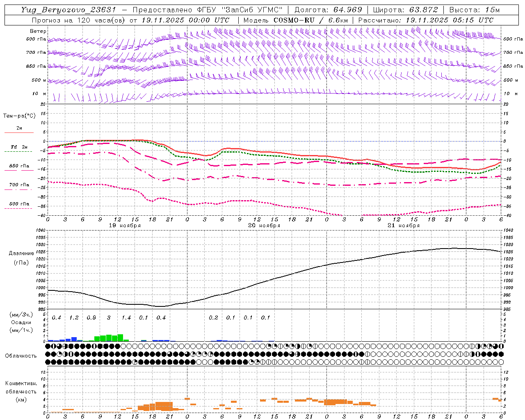Click '850 гПа' entry in temperature legend

[x=19, y=166]
